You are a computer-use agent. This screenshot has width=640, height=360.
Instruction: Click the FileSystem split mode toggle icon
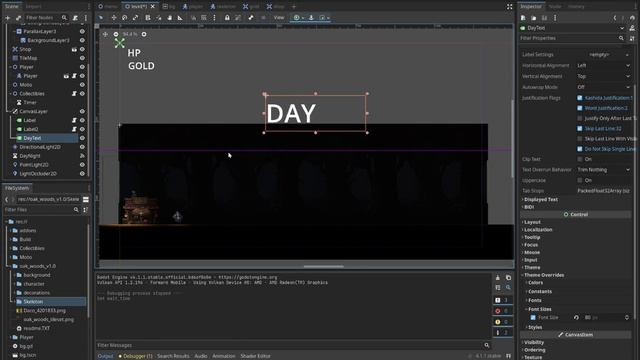click(86, 199)
